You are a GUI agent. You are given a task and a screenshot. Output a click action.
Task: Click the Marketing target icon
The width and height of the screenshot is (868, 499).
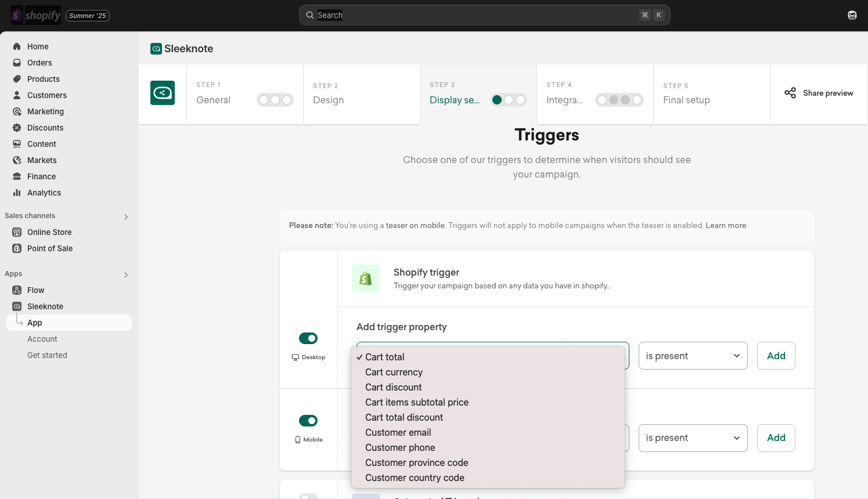17,111
